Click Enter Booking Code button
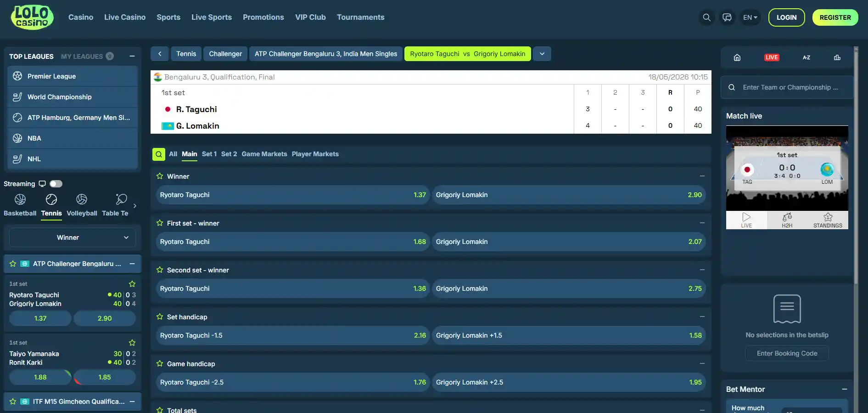868x413 pixels. 787,353
